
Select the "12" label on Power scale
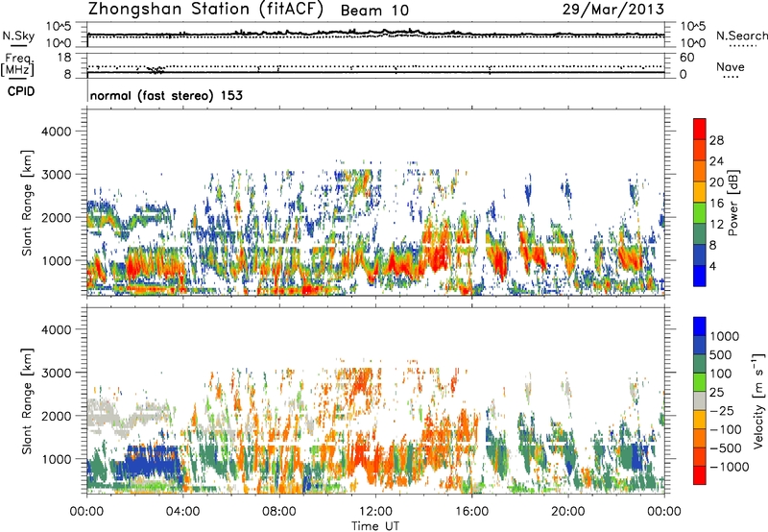point(716,225)
